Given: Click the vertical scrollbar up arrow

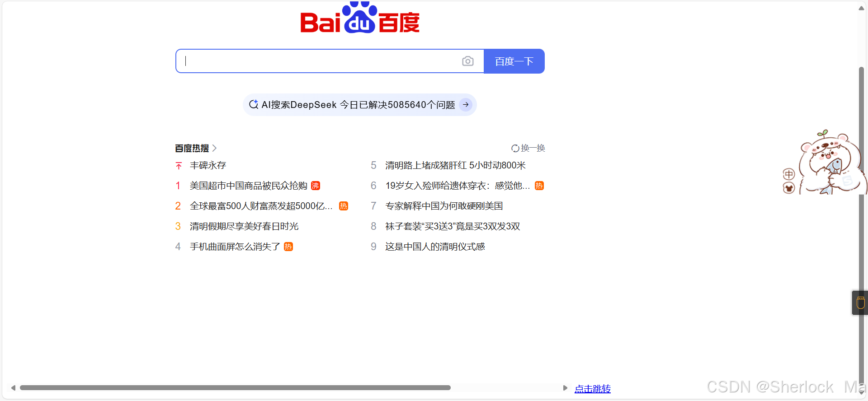Looking at the screenshot, I should click(862, 8).
